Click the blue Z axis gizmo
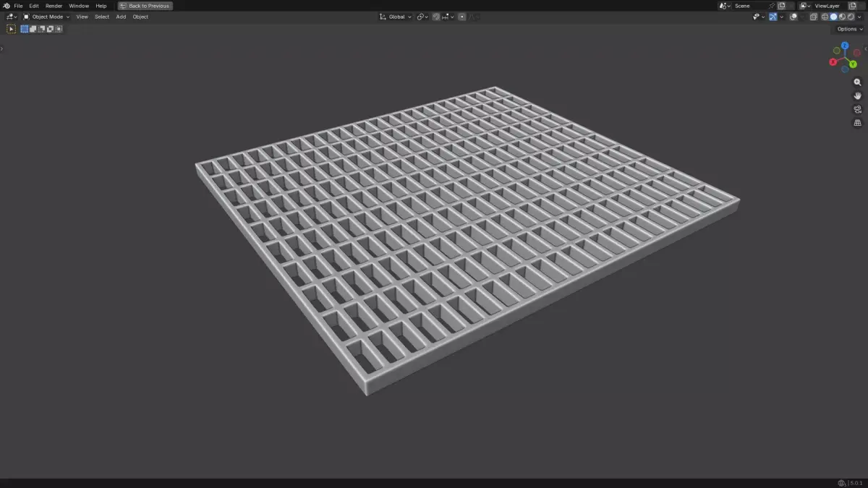Image resolution: width=868 pixels, height=488 pixels. click(845, 46)
